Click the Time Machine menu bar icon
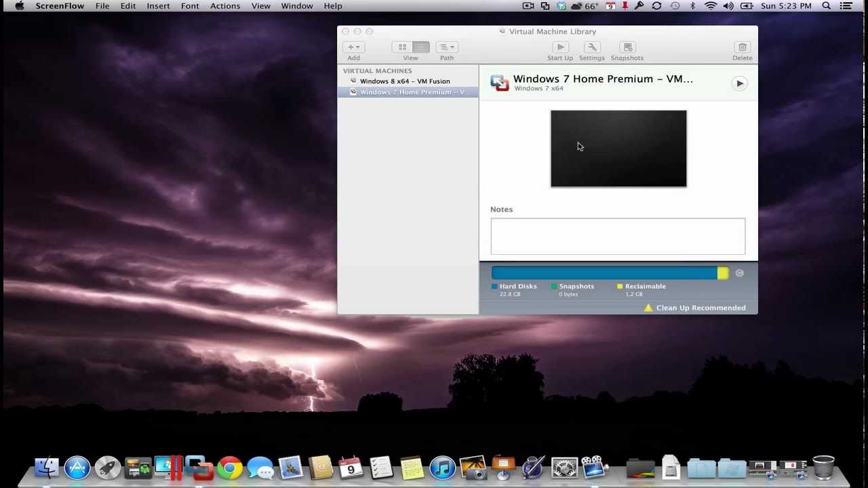This screenshot has height=488, width=868. click(x=675, y=6)
